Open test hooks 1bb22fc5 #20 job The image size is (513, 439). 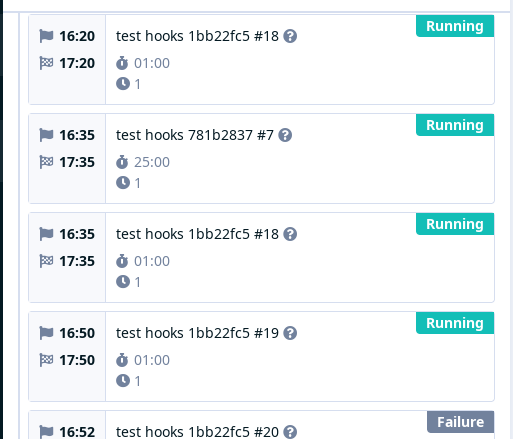point(197,432)
